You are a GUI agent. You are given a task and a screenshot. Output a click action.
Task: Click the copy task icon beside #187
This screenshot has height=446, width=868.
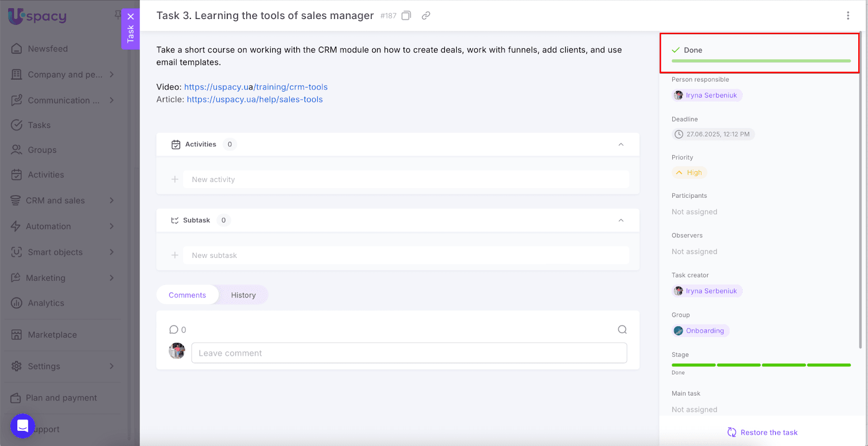pos(406,16)
